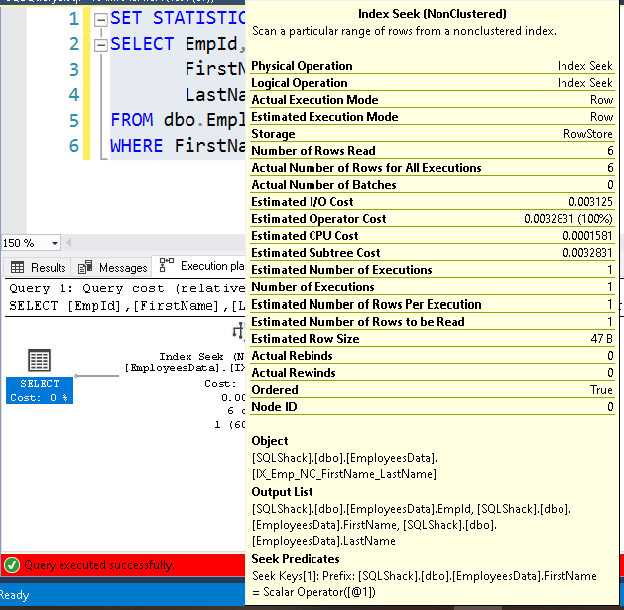Collapse the SET STATISTICS code block
This screenshot has height=610, width=624.
pos(101,19)
